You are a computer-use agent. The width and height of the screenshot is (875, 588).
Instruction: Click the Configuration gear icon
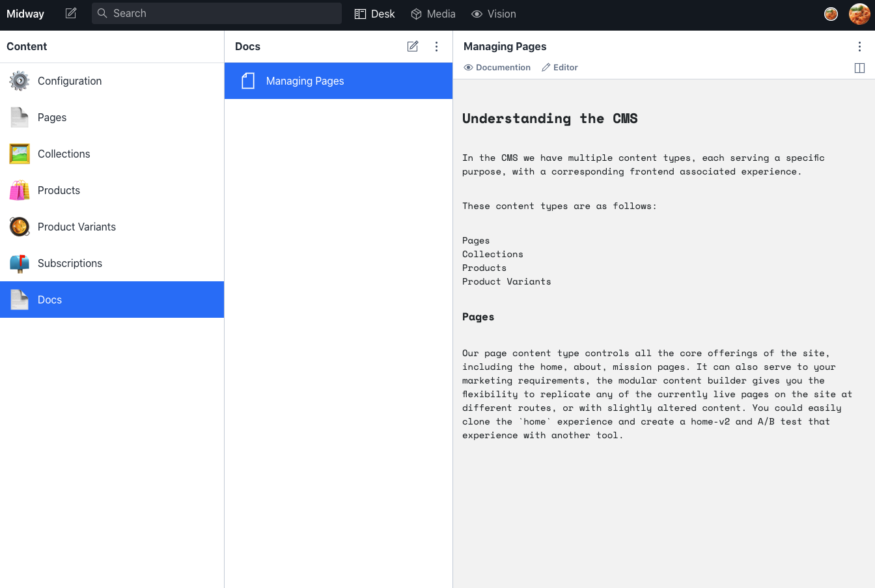pos(19,81)
